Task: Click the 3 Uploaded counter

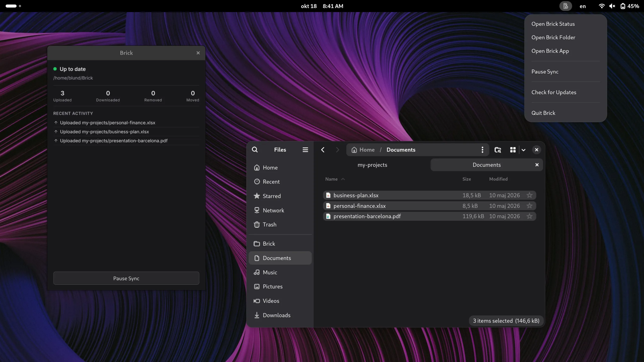Action: tap(62, 96)
